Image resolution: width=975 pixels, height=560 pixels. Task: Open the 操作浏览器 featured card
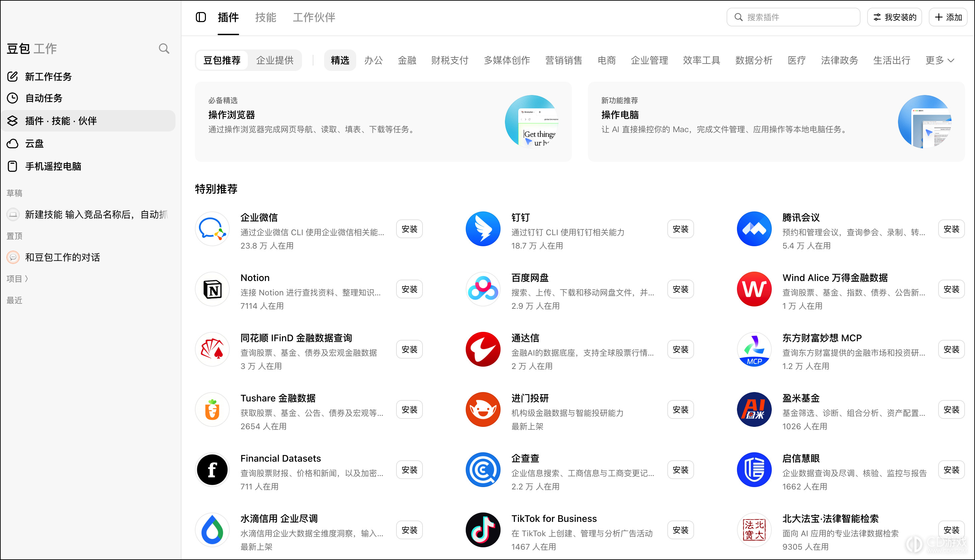pos(383,121)
